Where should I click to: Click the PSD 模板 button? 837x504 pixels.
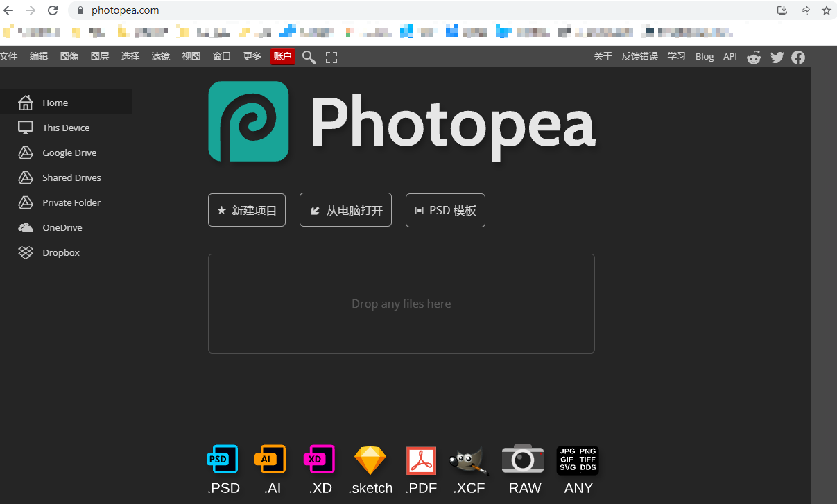tap(445, 210)
